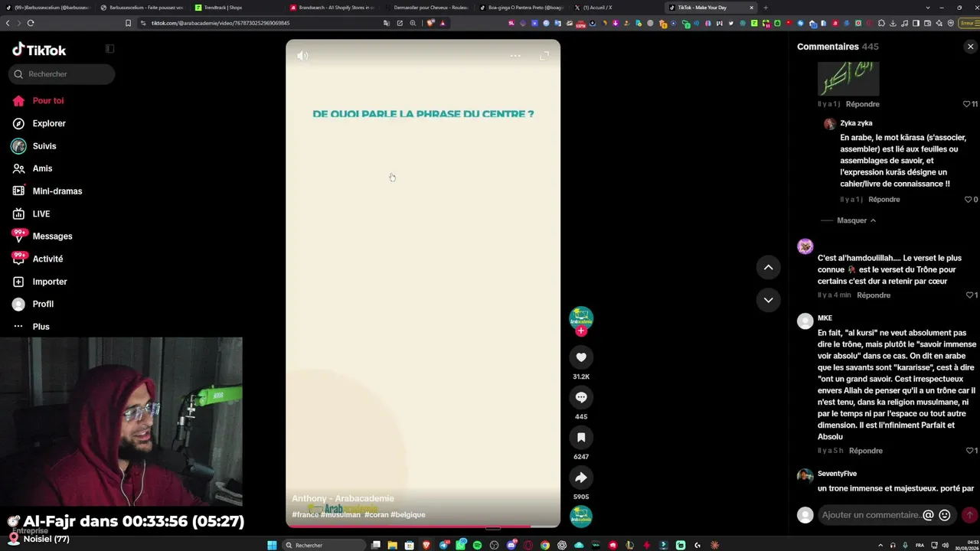Open the TikTok home logo
980x551 pixels.
point(39,50)
